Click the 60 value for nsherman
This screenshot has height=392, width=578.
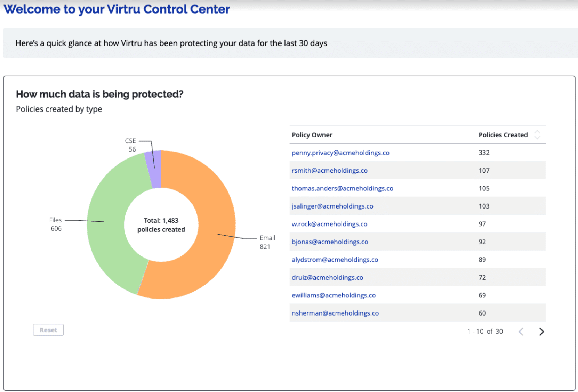pos(482,313)
